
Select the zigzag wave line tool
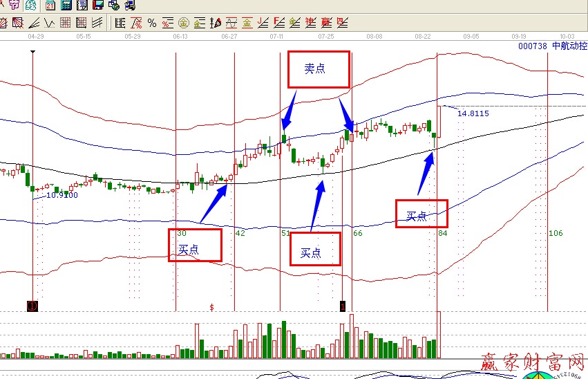(x=48, y=23)
